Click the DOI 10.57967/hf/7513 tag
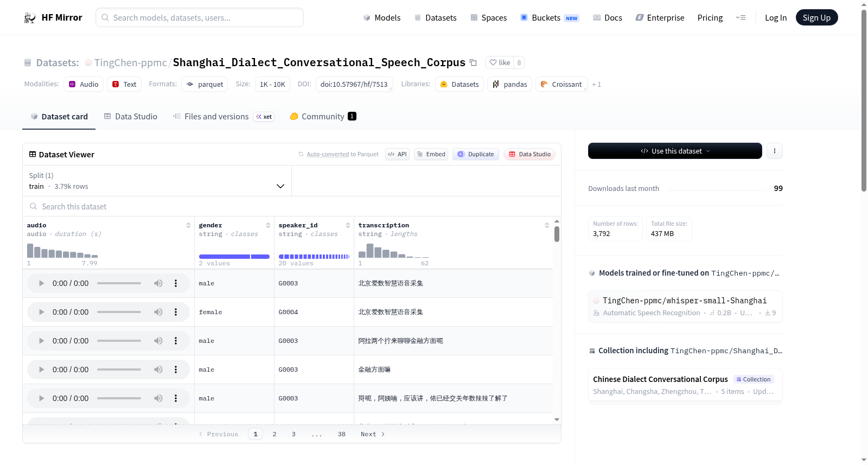The height and width of the screenshot is (465, 868). pos(354,85)
